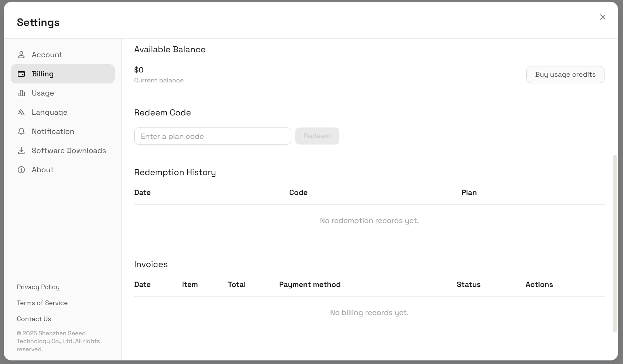Image resolution: width=623 pixels, height=364 pixels.
Task: Click the Current balance label
Action: click(x=159, y=80)
